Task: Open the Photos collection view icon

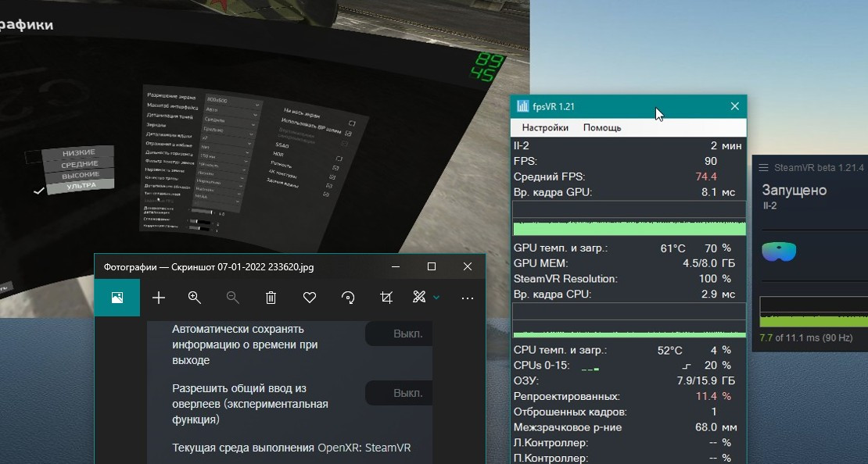Action: 117,298
